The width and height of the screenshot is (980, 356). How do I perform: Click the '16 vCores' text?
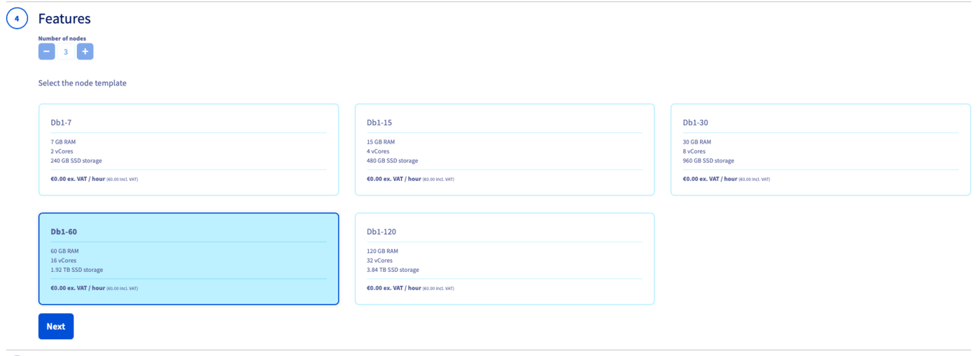(64, 261)
